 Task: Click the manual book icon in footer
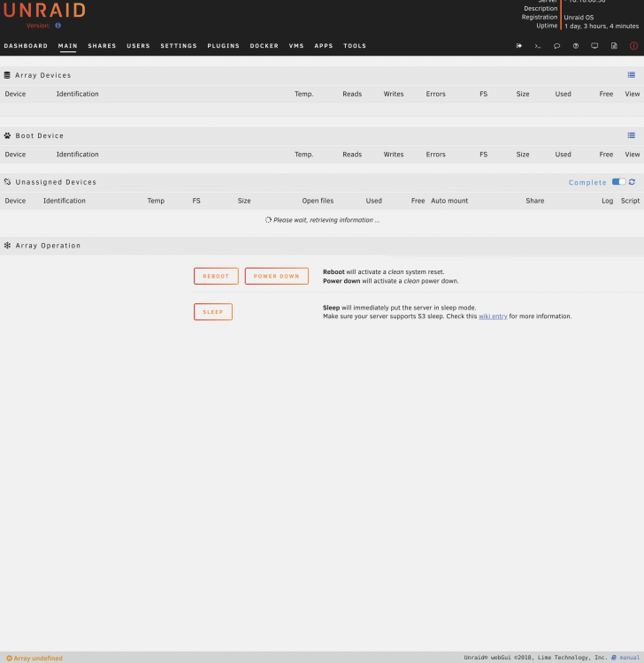pyautogui.click(x=614, y=658)
